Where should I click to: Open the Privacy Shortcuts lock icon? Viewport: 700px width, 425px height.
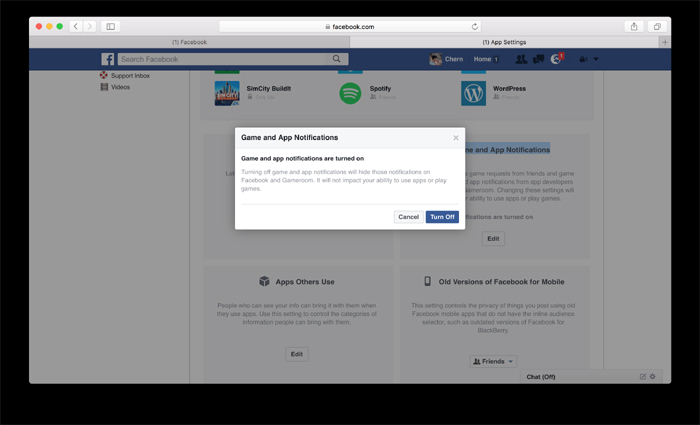click(x=583, y=59)
